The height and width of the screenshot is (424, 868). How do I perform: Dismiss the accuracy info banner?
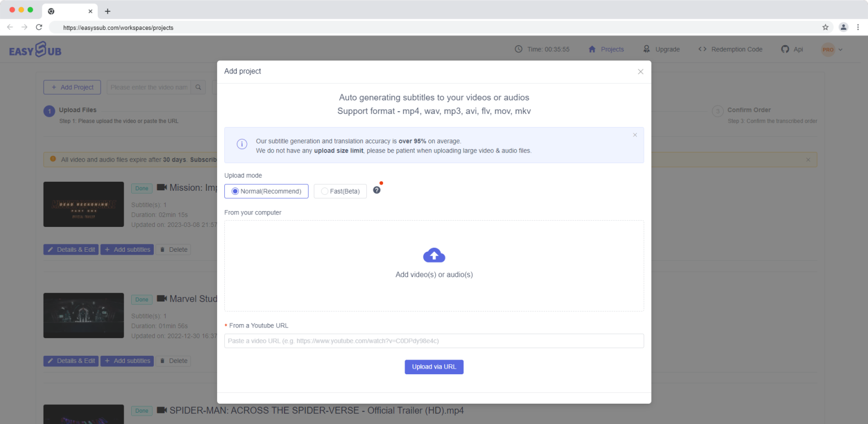click(x=635, y=135)
